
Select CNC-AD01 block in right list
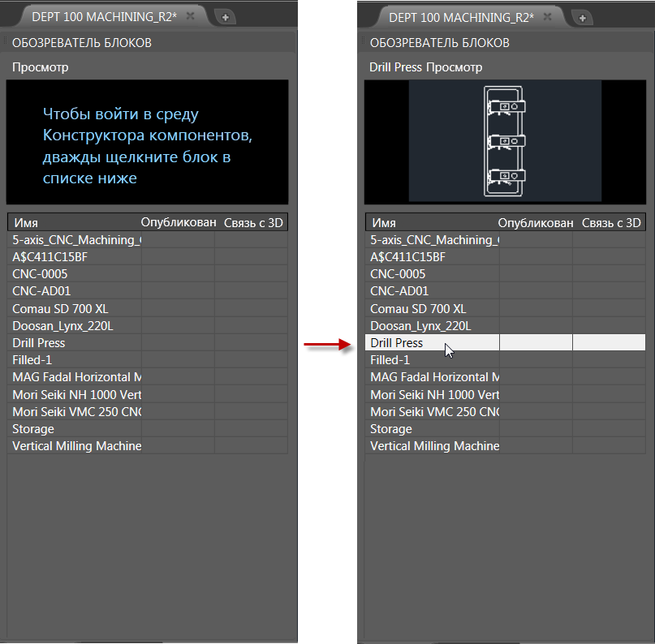click(x=506, y=291)
